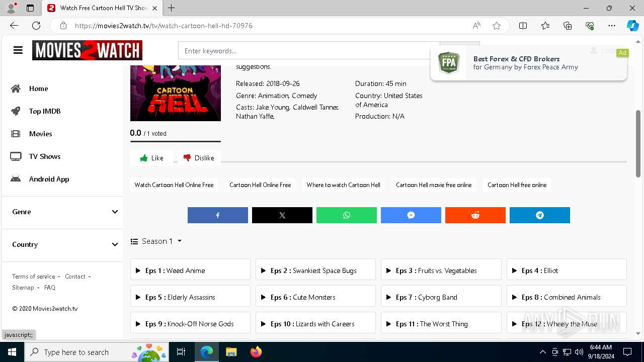Click the 'Cartoon Hell Online Free' tag

(260, 185)
